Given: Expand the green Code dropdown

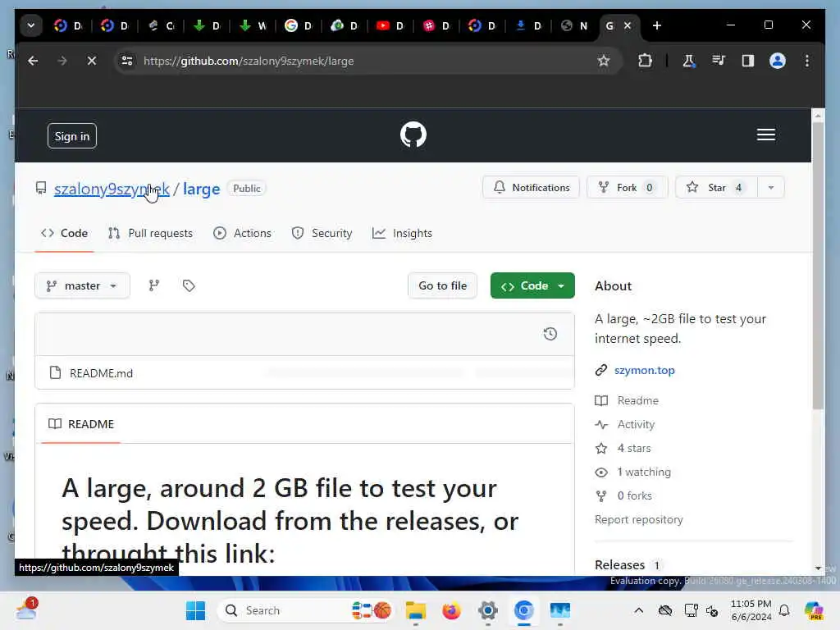Looking at the screenshot, I should coord(532,285).
